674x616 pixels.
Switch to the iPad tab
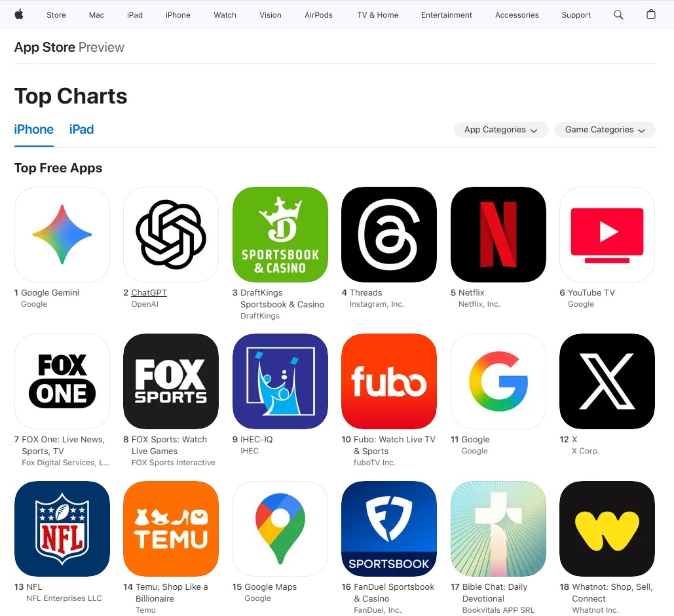(82, 130)
